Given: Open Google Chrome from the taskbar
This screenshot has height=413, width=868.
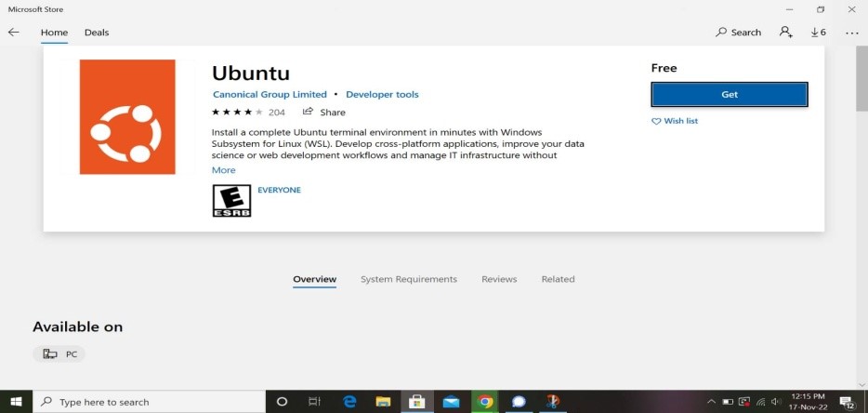Looking at the screenshot, I should click(x=484, y=402).
